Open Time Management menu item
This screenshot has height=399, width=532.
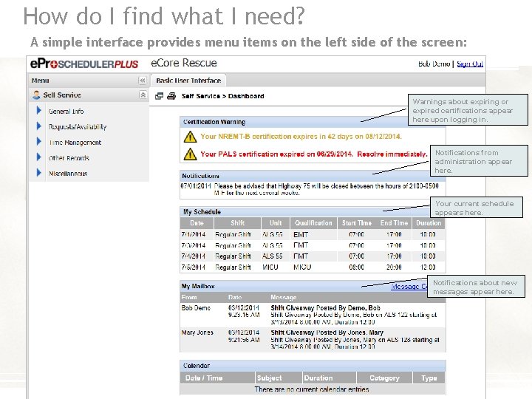pos(75,143)
